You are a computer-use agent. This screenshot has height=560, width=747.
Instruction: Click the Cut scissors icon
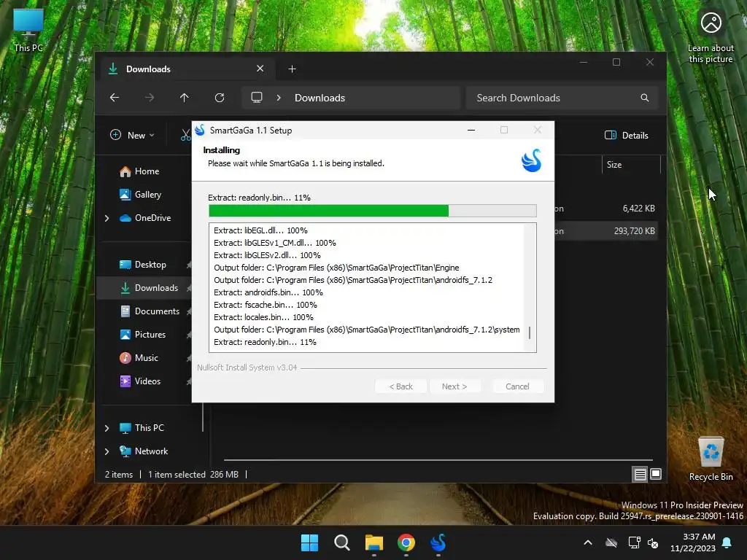click(185, 135)
